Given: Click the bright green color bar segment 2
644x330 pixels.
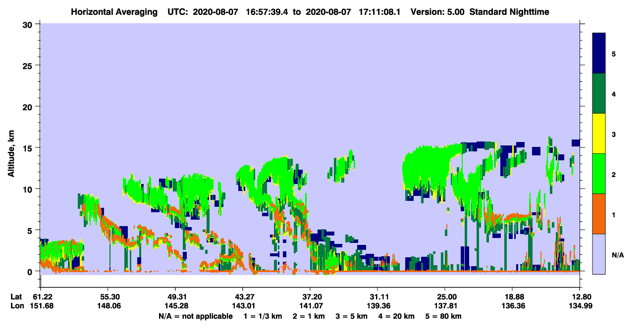Looking at the screenshot, I should click(x=599, y=174).
